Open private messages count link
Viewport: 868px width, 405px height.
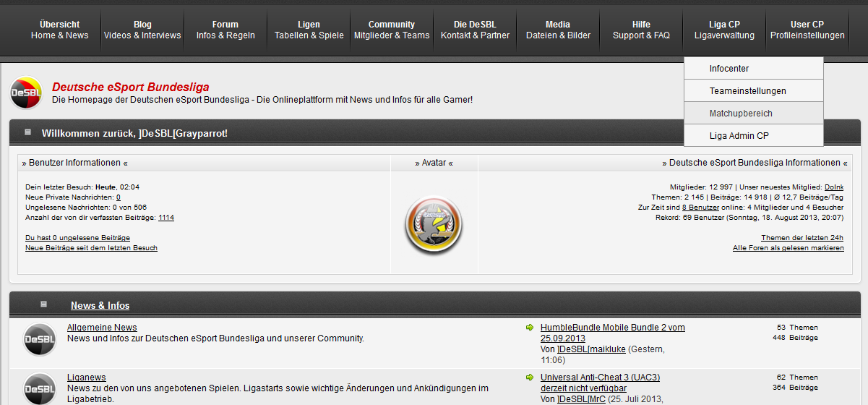tap(119, 197)
